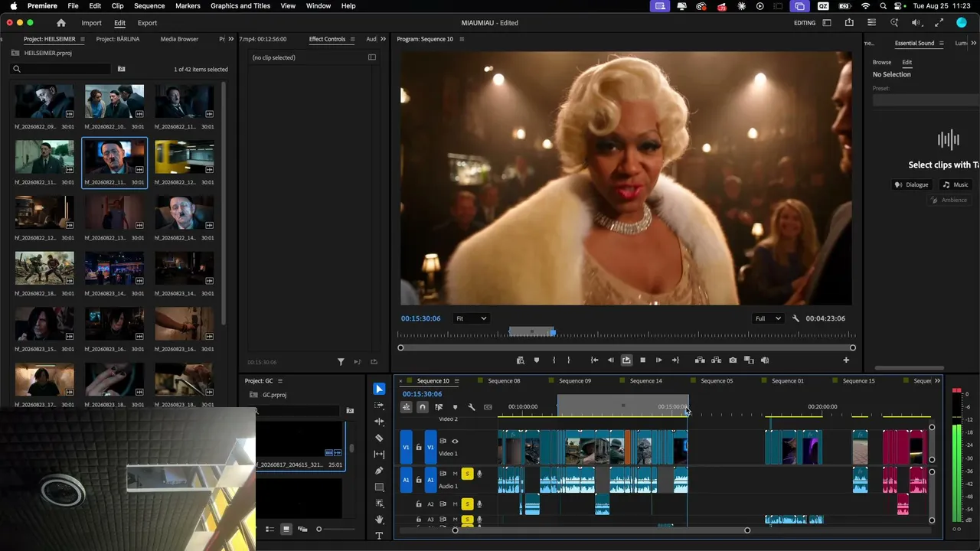Select the Razor tool

(379, 438)
